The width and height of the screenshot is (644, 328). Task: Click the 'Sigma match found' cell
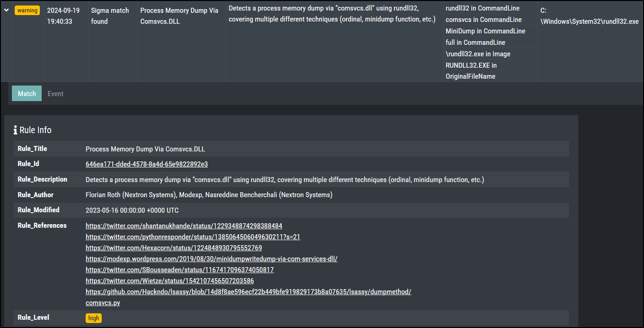coord(110,16)
